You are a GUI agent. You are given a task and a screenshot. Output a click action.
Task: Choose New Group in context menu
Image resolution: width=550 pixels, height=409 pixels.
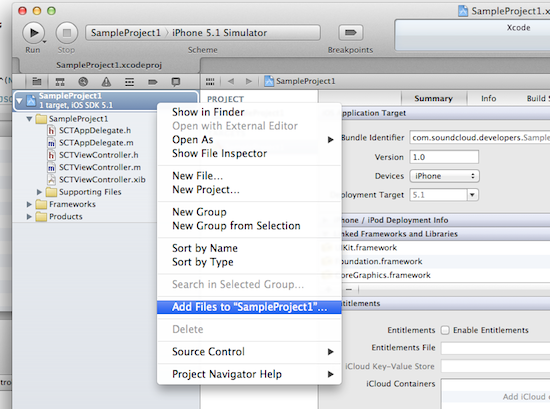[249, 212]
